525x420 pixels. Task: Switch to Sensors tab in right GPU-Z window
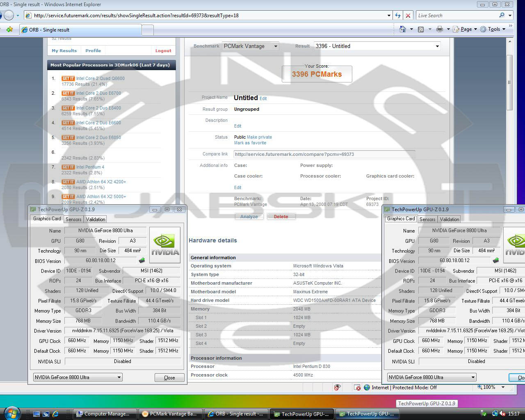click(428, 219)
